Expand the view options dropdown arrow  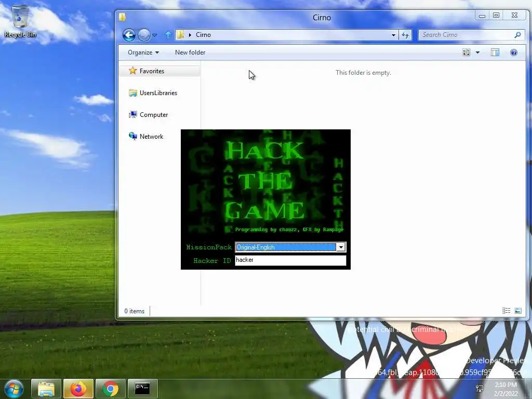click(x=478, y=52)
